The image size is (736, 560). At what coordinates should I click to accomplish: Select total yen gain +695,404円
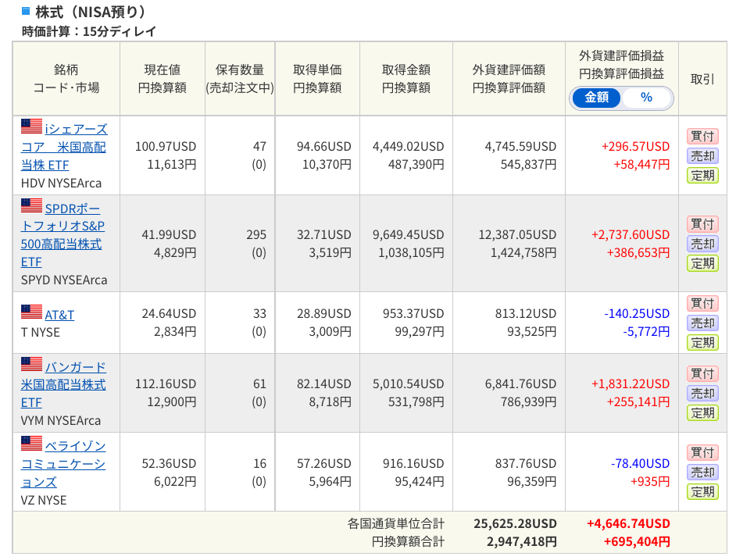637,542
